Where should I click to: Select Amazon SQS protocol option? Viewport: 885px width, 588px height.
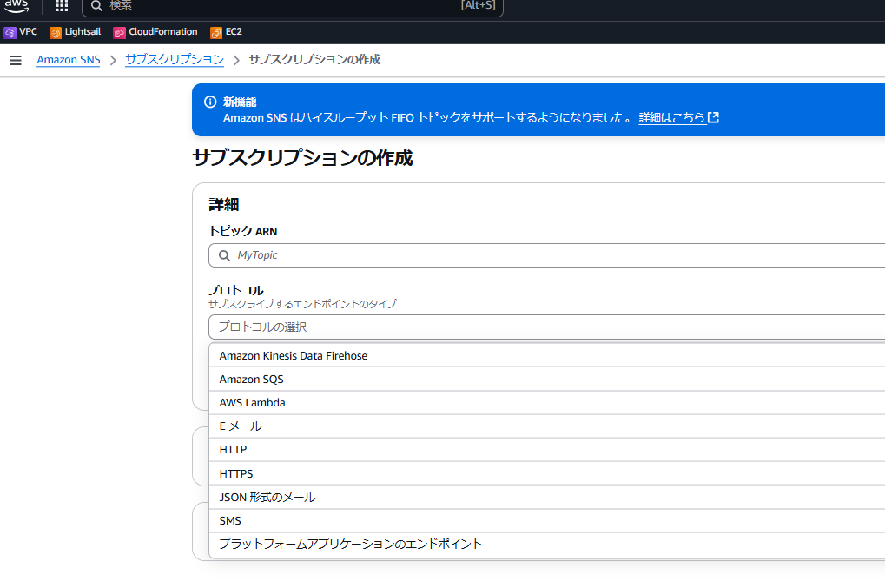pos(546,380)
